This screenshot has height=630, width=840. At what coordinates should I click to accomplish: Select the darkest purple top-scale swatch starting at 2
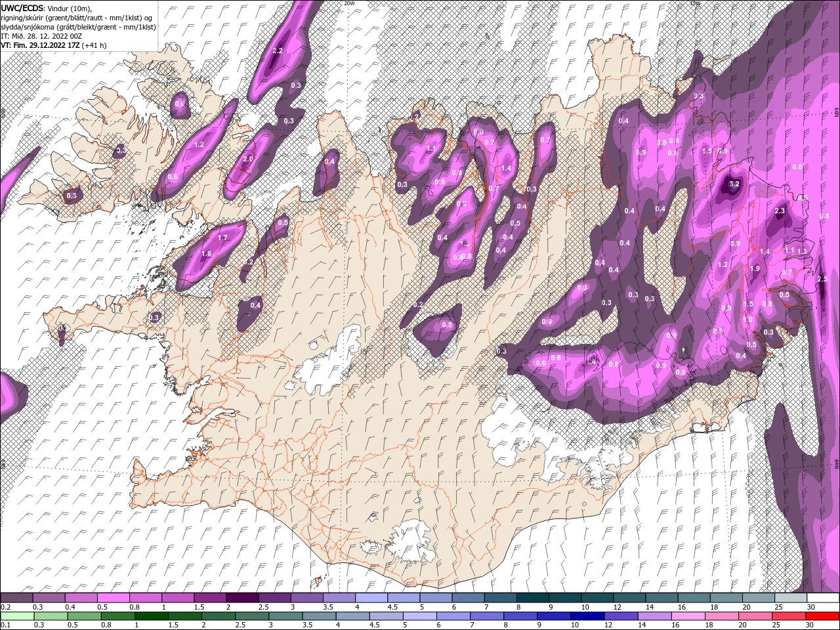pyautogui.click(x=242, y=598)
